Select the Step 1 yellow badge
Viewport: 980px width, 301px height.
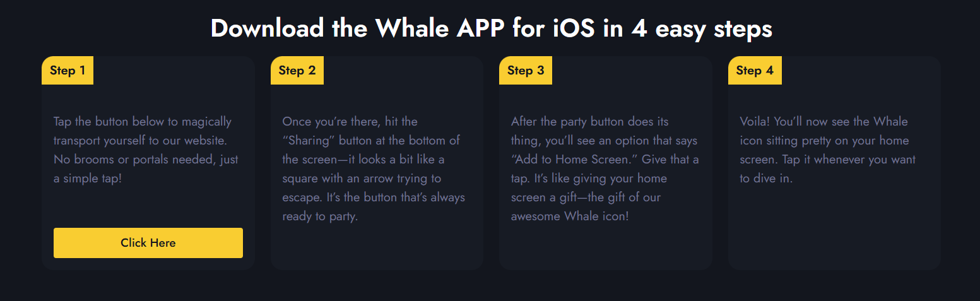[x=68, y=71]
